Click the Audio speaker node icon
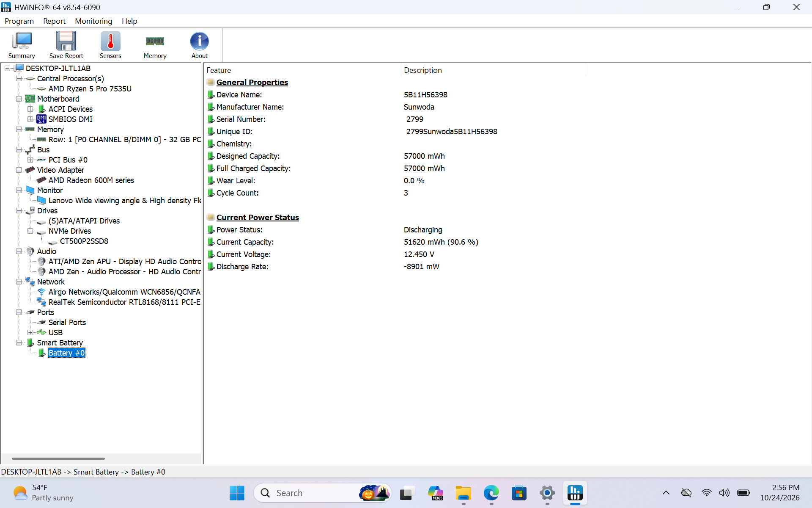 (30, 251)
